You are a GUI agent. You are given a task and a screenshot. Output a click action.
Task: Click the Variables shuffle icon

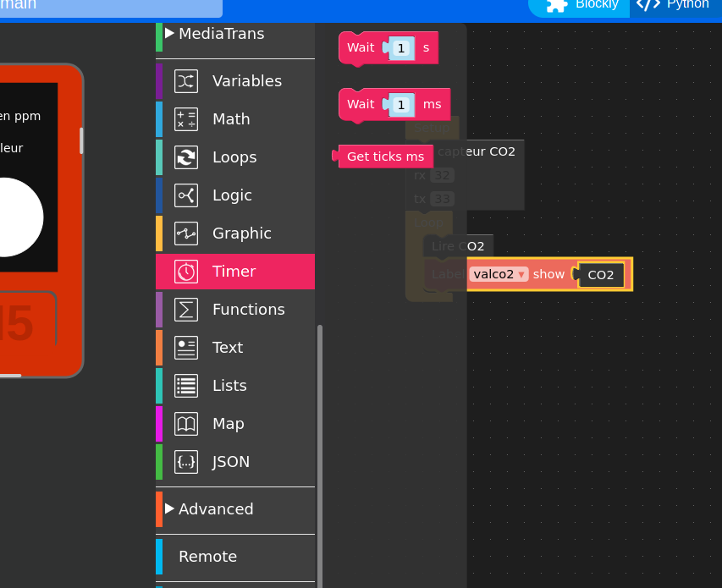[186, 81]
